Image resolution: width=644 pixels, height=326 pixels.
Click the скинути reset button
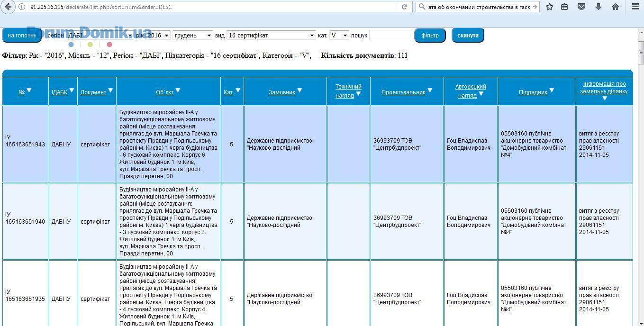[x=468, y=36]
